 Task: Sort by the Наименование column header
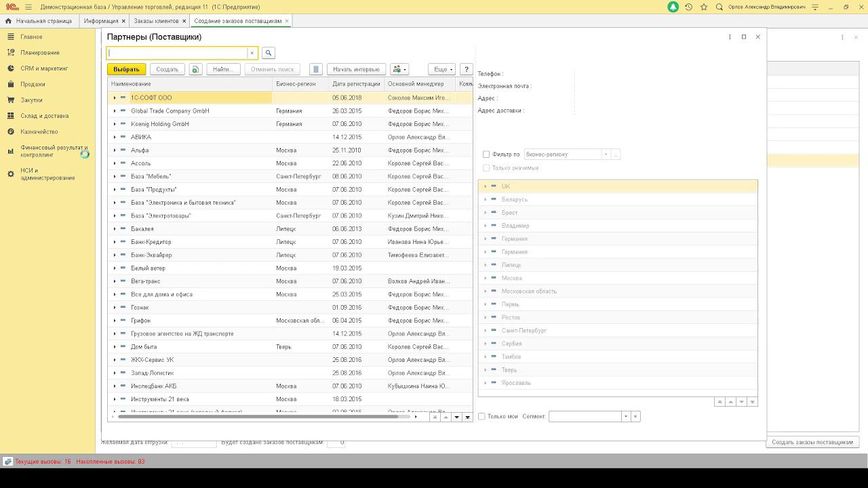pos(190,84)
